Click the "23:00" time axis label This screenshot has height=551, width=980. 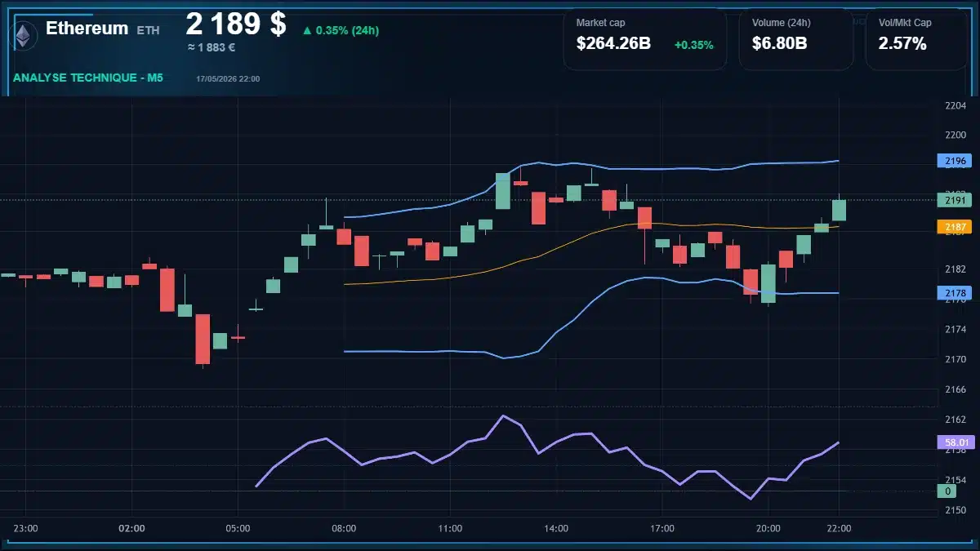pos(26,528)
